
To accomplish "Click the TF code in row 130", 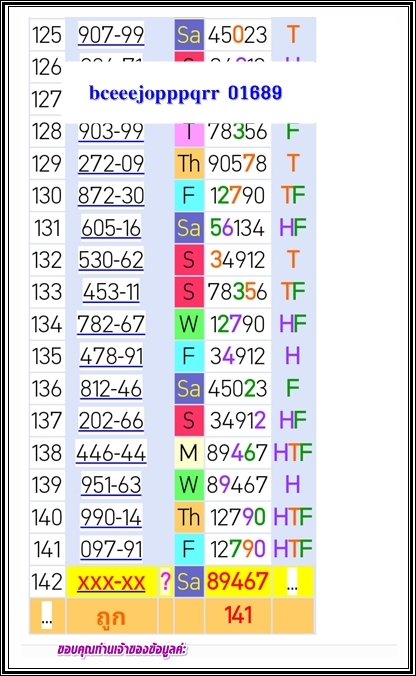I will pos(293,195).
